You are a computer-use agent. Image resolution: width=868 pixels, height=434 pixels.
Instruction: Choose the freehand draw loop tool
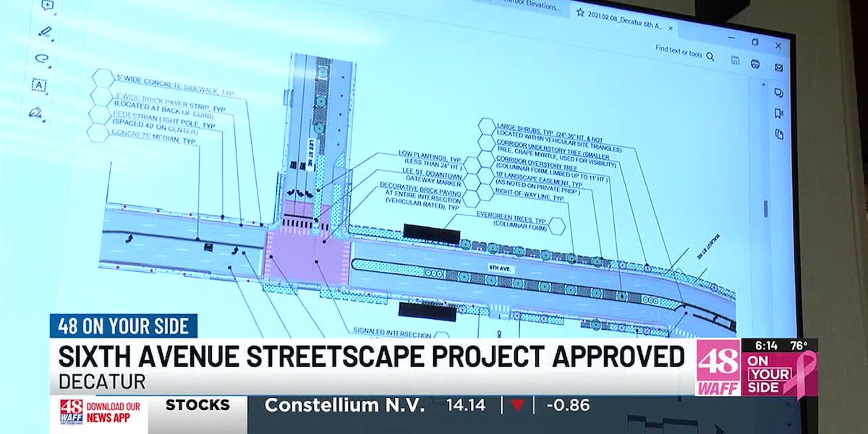[42, 59]
